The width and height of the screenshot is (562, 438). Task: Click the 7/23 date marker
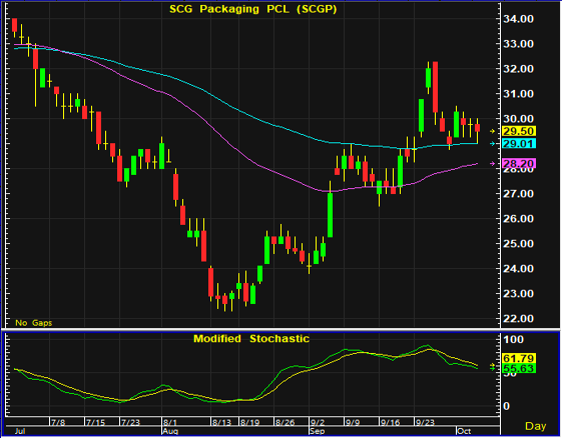[x=130, y=422]
